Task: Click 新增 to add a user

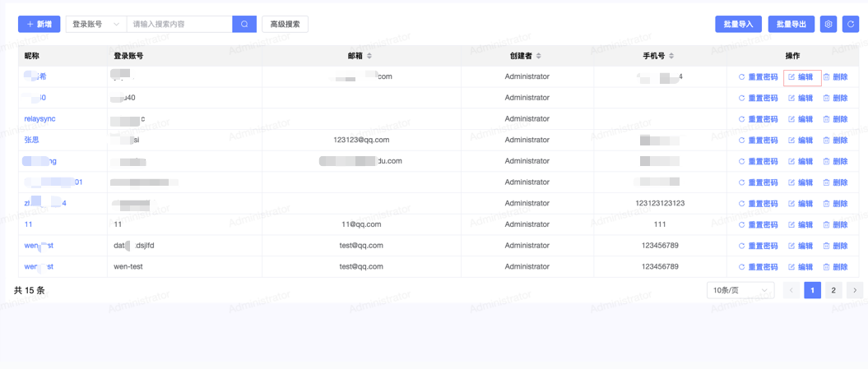Action: (x=39, y=25)
